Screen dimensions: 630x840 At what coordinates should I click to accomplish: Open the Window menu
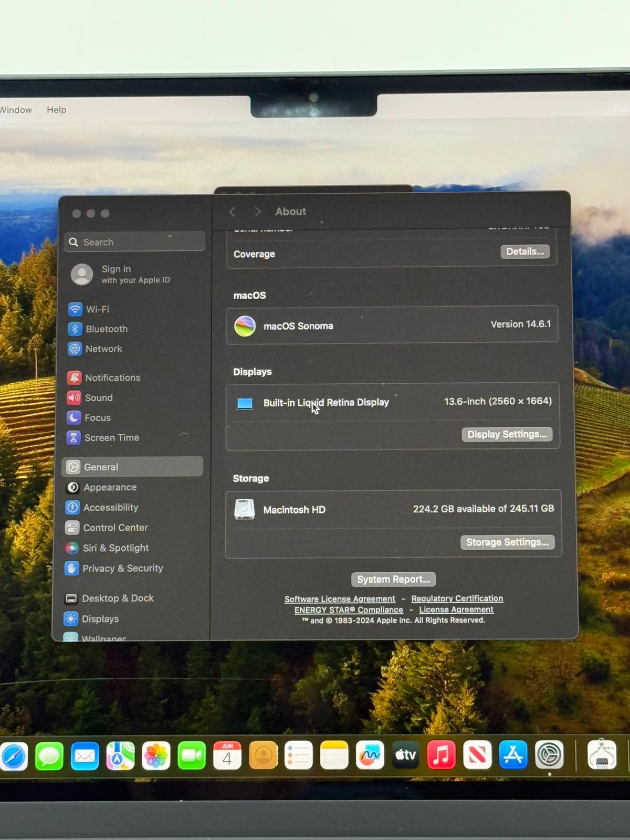pyautogui.click(x=16, y=110)
